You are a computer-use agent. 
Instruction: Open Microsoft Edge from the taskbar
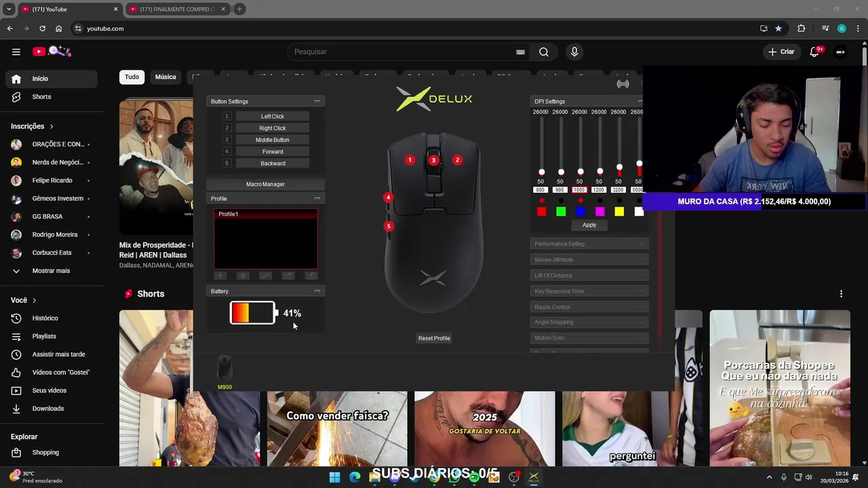355,477
